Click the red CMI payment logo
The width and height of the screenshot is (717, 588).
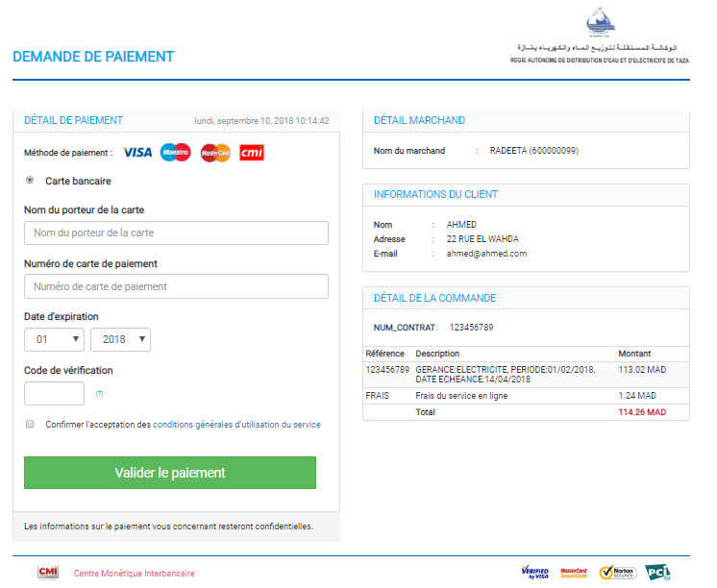coord(252,153)
